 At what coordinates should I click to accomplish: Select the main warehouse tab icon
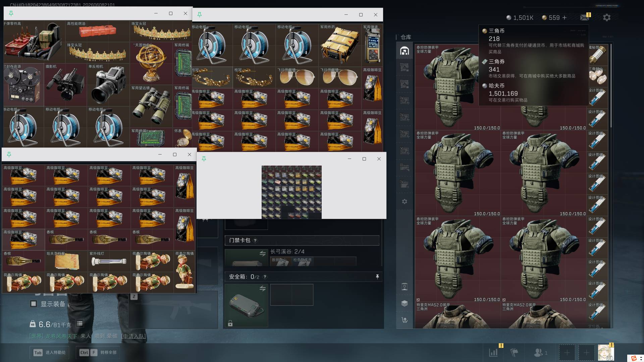tap(405, 51)
